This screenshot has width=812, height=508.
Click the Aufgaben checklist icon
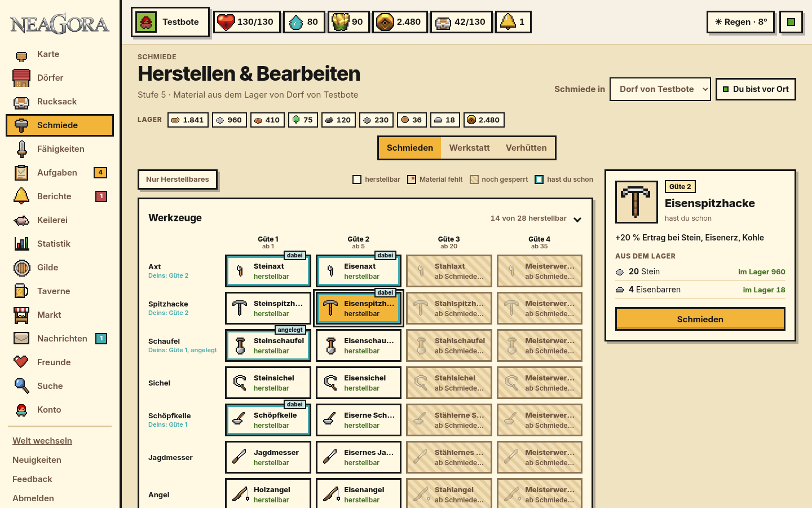21,173
